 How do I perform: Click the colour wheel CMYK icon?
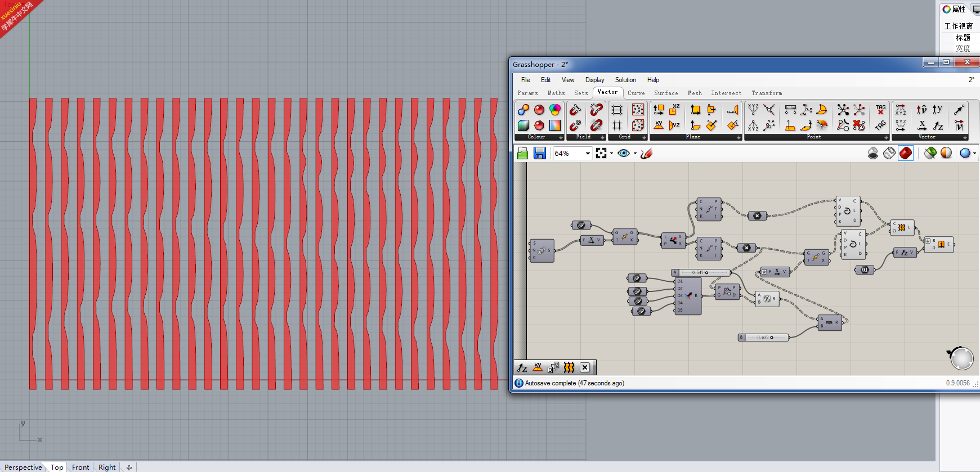click(x=555, y=109)
